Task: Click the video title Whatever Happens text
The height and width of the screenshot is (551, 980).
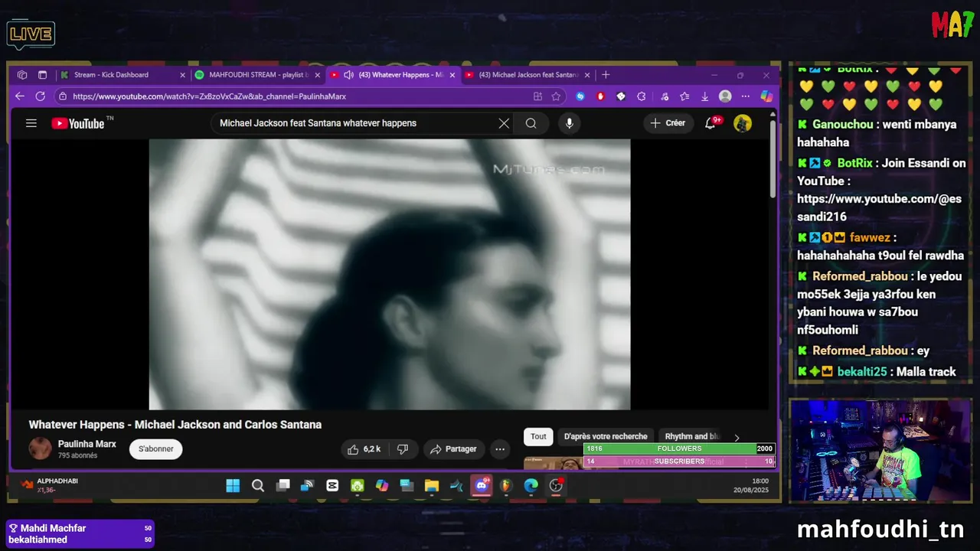Action: (x=175, y=425)
